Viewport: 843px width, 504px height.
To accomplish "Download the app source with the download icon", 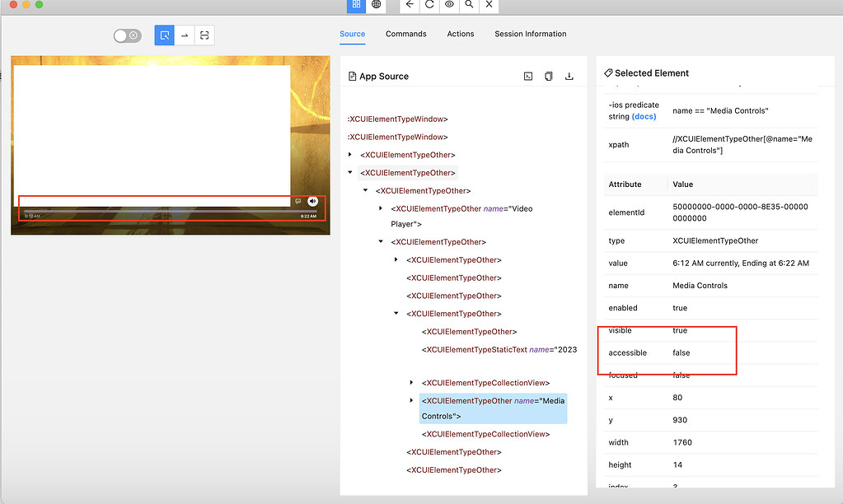I will point(569,76).
